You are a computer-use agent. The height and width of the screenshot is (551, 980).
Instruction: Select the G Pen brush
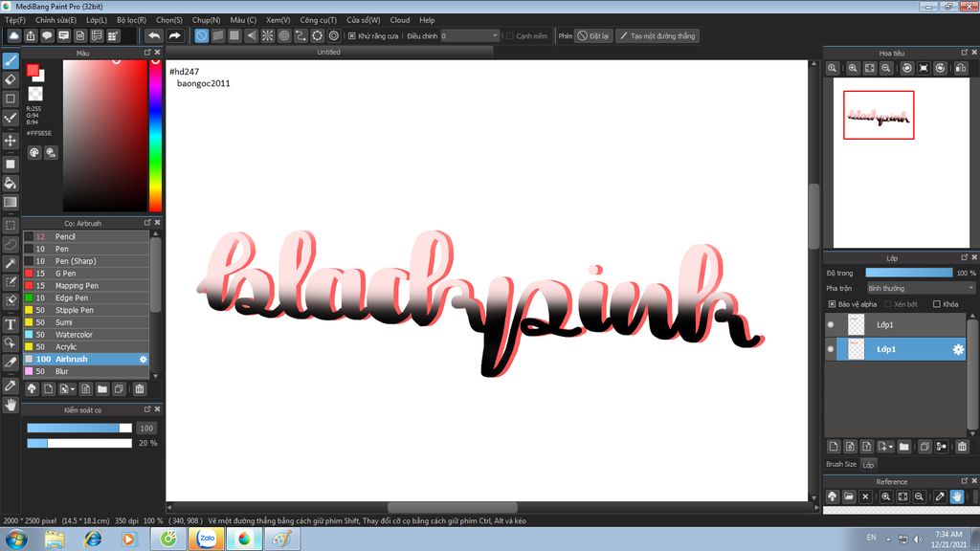point(86,273)
